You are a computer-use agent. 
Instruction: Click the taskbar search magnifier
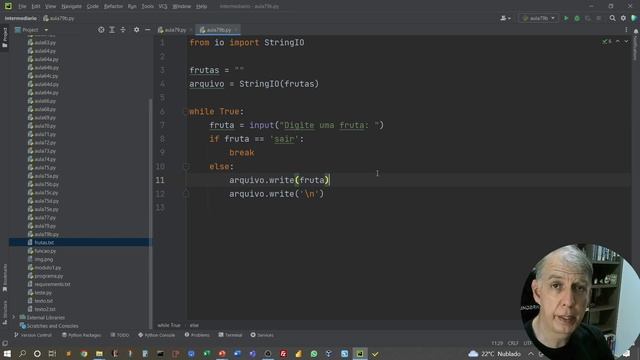22,354
